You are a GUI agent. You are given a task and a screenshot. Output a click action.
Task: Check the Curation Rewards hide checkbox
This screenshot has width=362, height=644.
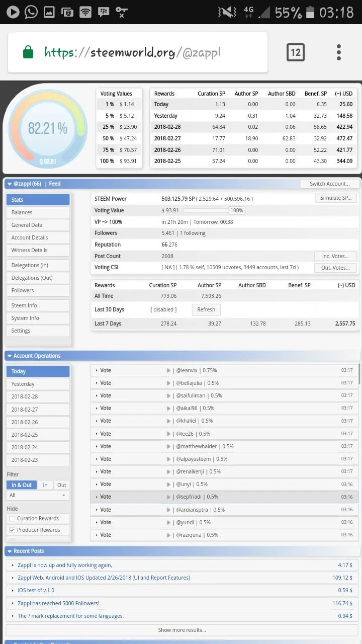click(12, 518)
